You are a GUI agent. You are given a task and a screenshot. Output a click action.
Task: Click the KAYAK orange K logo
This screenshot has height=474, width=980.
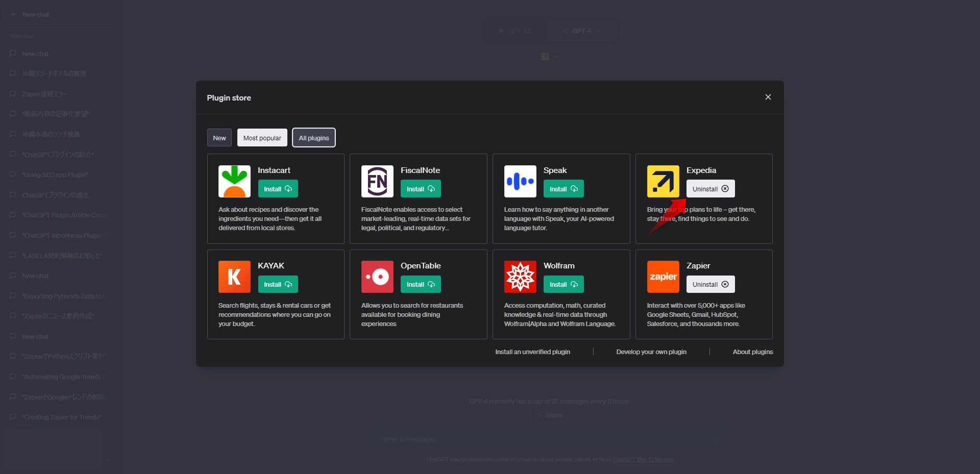click(234, 277)
